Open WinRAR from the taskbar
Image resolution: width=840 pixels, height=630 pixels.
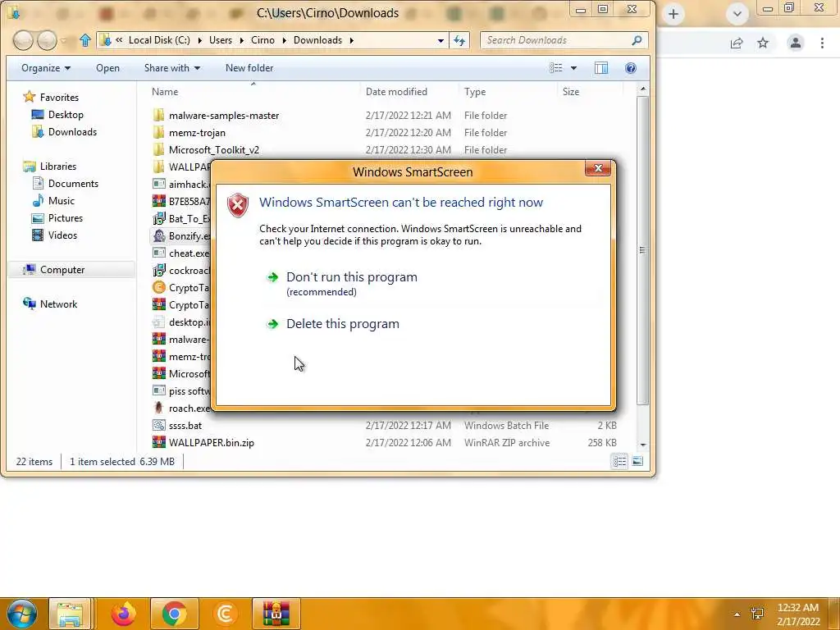pyautogui.click(x=276, y=614)
